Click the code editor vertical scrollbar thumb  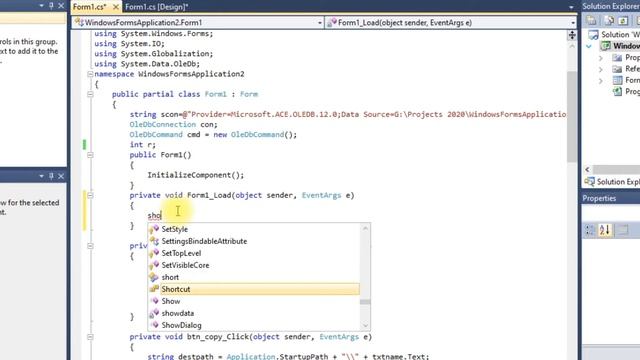tap(572, 117)
